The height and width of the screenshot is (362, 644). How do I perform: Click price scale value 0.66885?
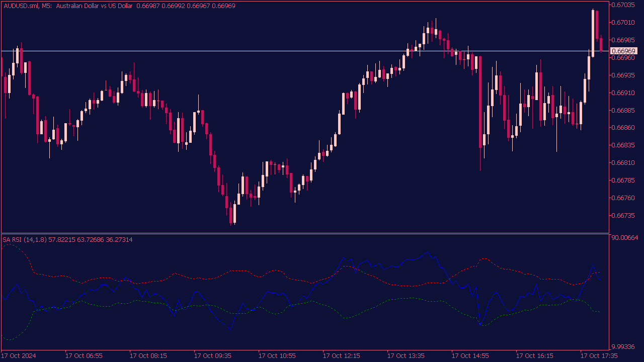tap(624, 110)
